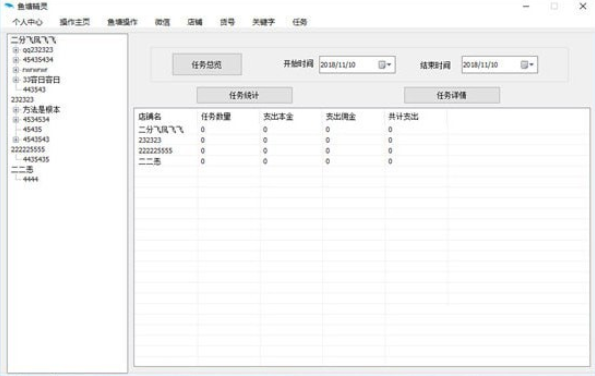
Task: Open the end date calendar dropdown
Action: coord(527,65)
